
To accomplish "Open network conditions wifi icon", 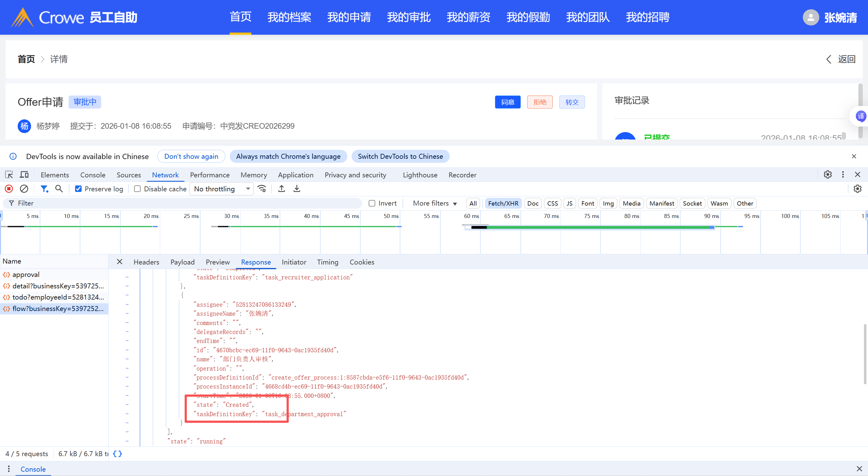I will (x=262, y=189).
